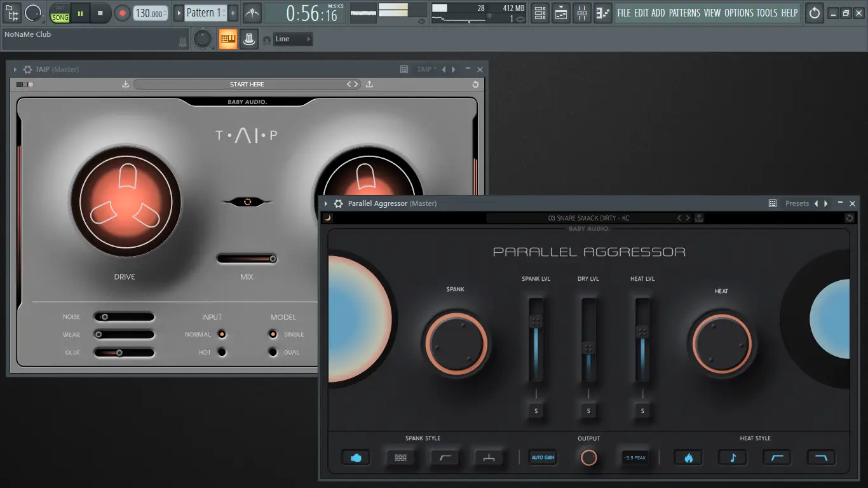Expand Parallel Aggressor window menu arrow
This screenshot has width=868, height=488.
click(x=326, y=203)
